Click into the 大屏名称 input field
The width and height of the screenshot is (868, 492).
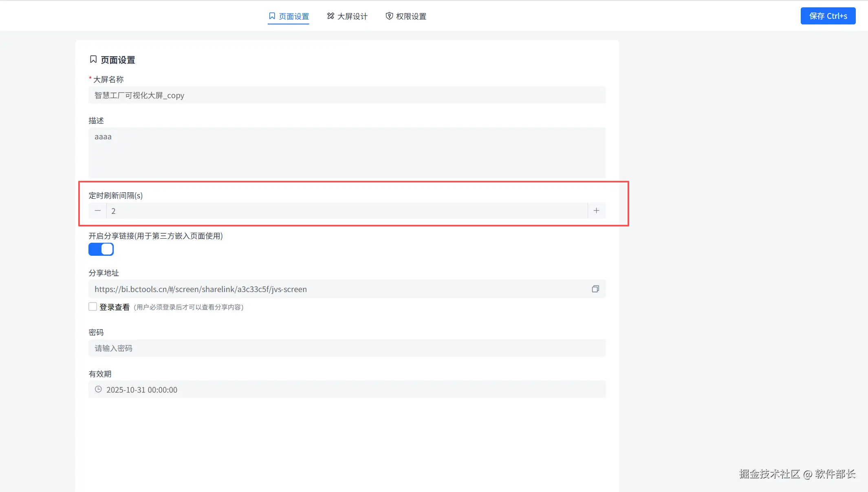(x=346, y=95)
